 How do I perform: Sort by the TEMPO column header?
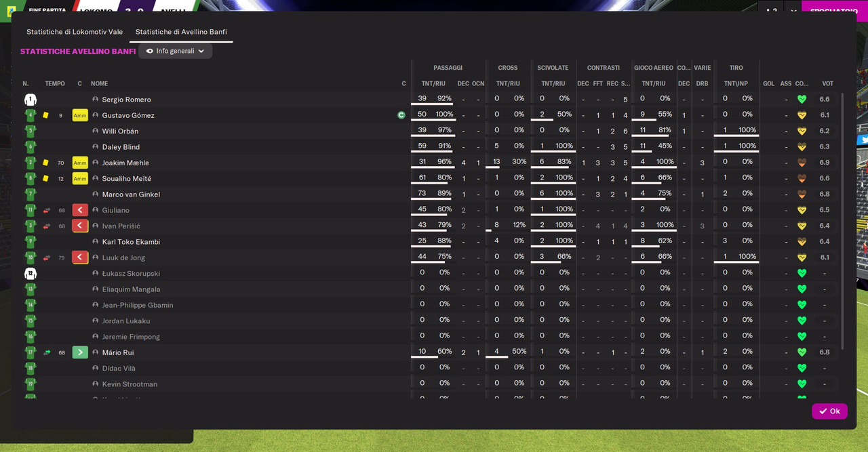tap(55, 84)
